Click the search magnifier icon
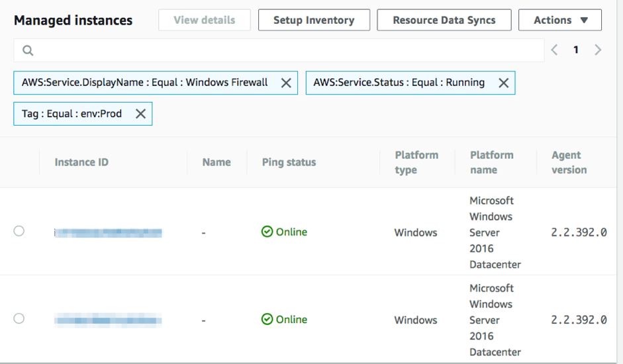Image resolution: width=623 pixels, height=364 pixels. tap(28, 50)
